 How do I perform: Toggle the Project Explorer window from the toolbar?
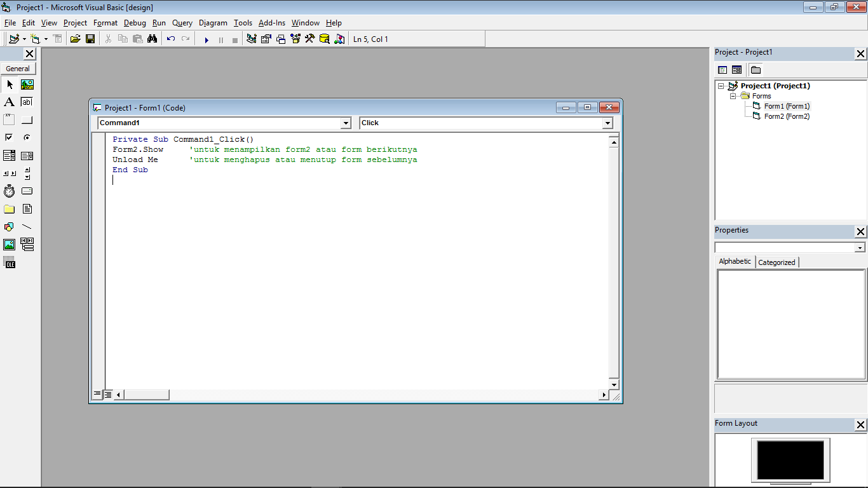click(x=252, y=39)
